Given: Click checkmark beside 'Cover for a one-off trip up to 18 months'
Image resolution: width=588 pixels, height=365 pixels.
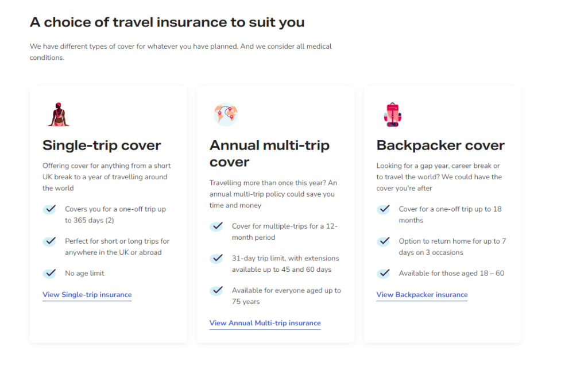Looking at the screenshot, I should coord(383,209).
